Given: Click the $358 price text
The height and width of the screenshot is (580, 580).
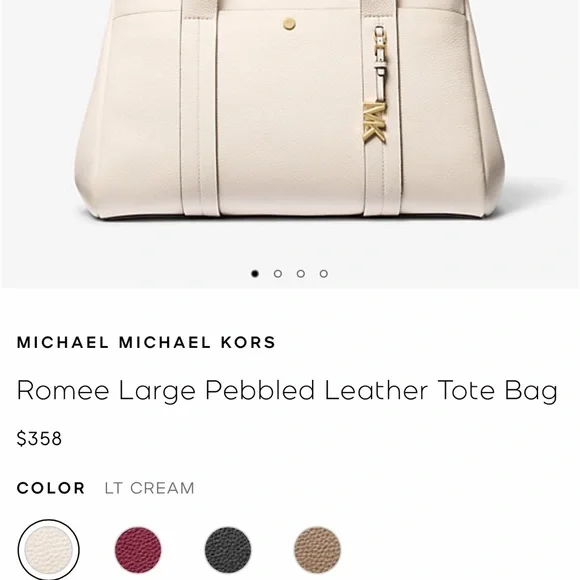Looking at the screenshot, I should 39,439.
